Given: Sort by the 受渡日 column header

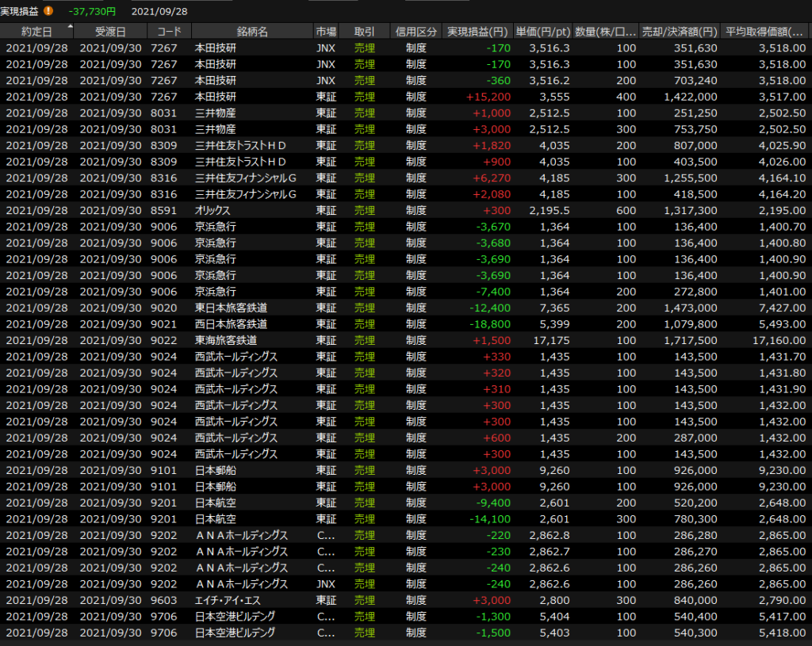Looking at the screenshot, I should pyautogui.click(x=110, y=32).
